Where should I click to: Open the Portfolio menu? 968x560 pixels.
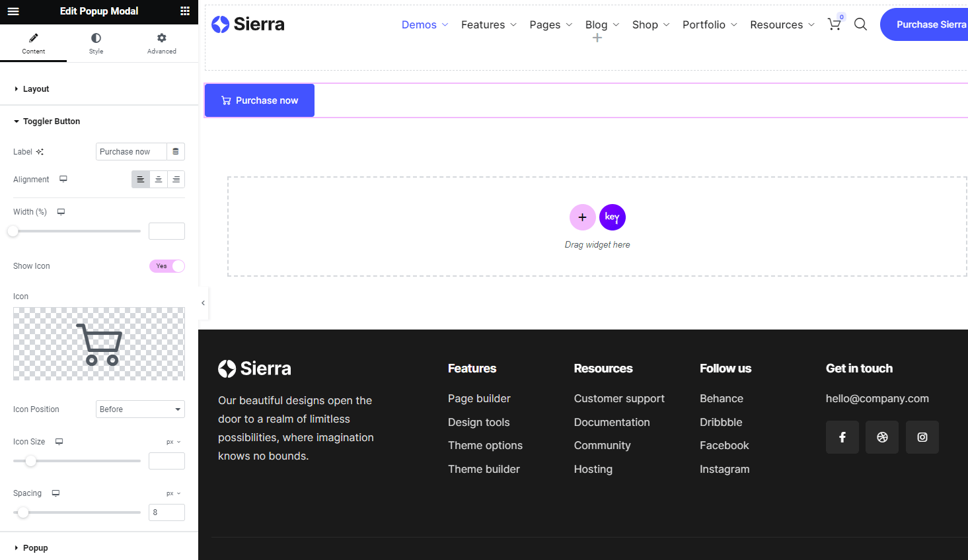[710, 24]
